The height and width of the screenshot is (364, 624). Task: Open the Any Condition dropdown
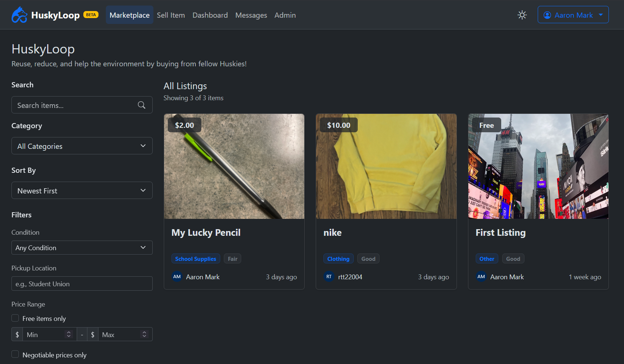click(82, 248)
